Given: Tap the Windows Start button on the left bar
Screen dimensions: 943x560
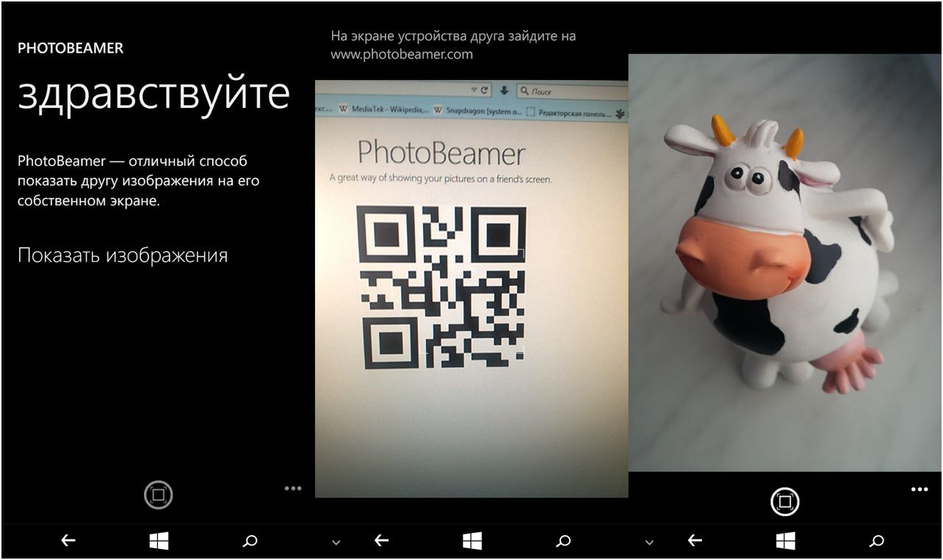Looking at the screenshot, I should [x=158, y=540].
